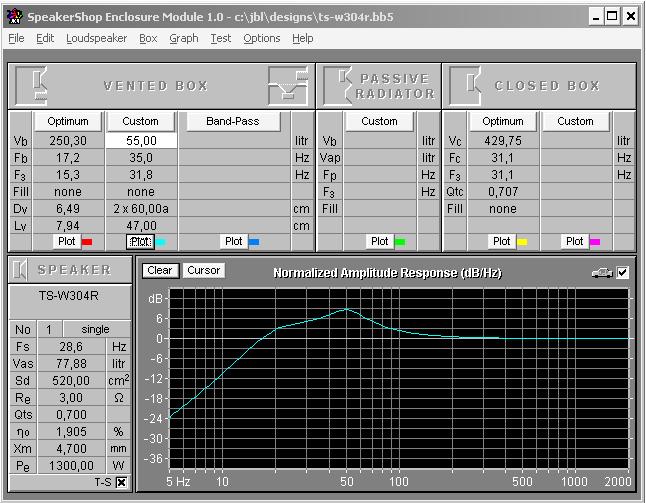Open the Options menu
The height and width of the screenshot is (503, 646).
coord(261,38)
